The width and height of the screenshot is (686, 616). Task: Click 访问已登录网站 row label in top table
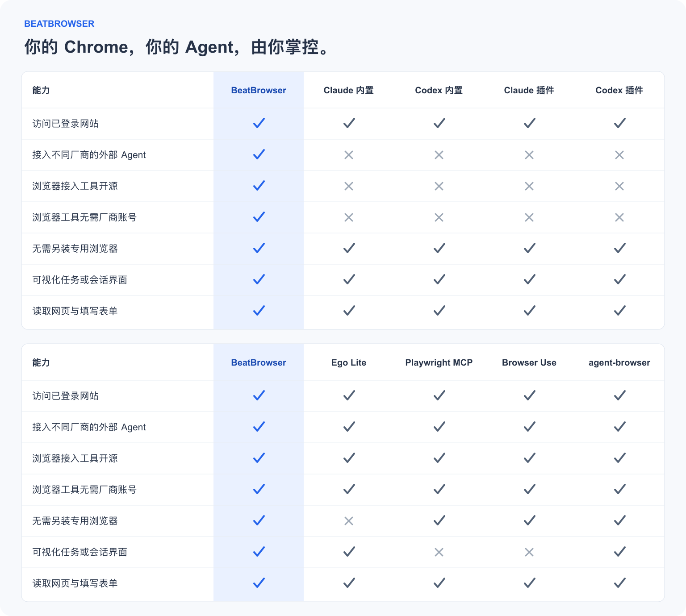coord(66,124)
